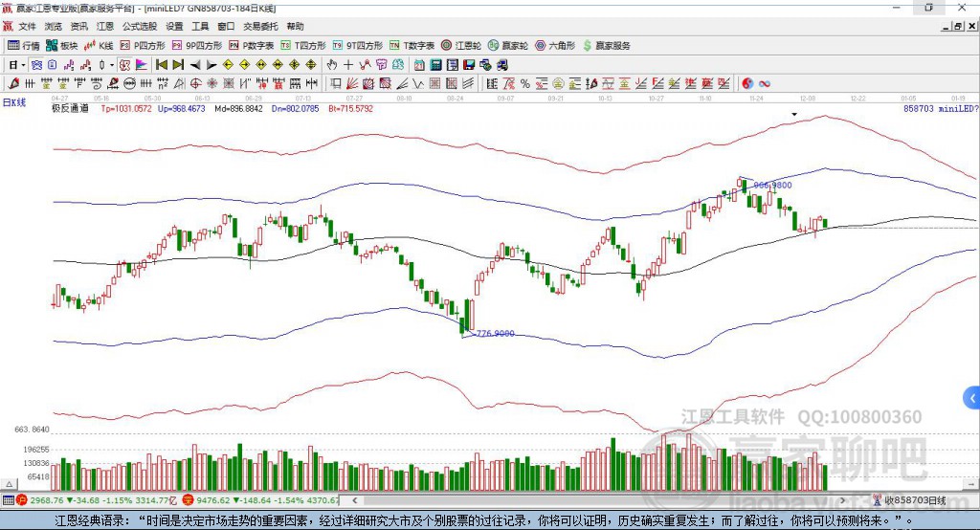Jump to last bar with green skip-forward arrow
Viewport: 980px width, 530px height.
point(178,65)
